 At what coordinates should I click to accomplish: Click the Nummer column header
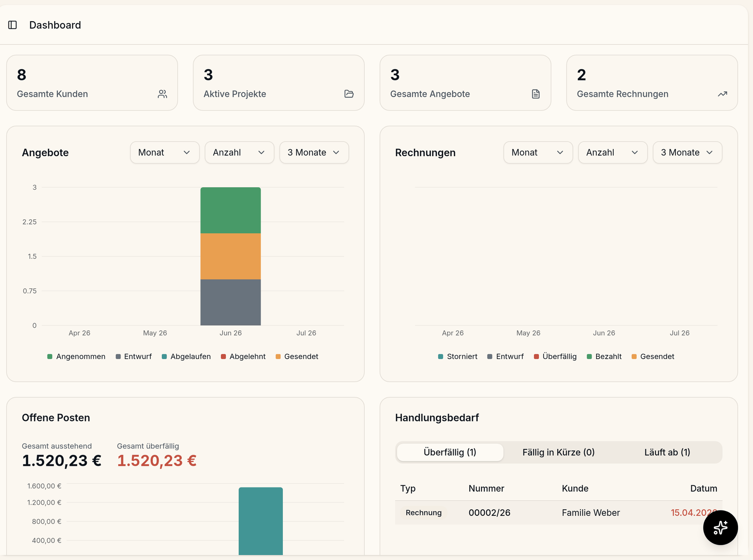click(x=486, y=488)
